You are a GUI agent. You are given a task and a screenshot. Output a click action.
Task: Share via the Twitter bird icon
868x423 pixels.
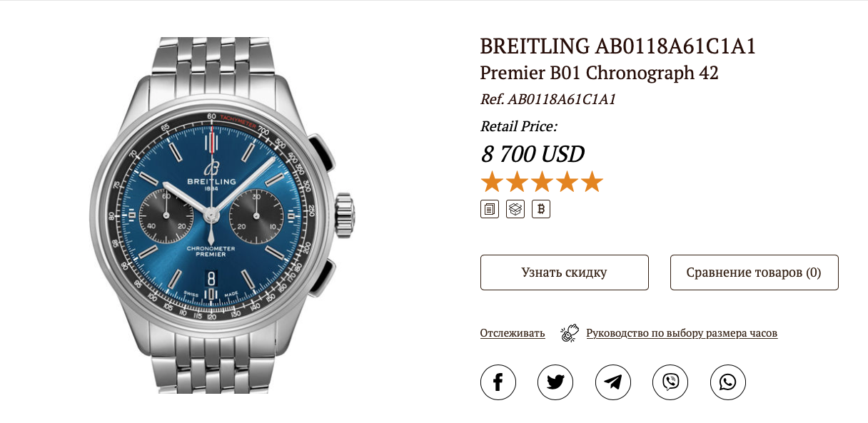pyautogui.click(x=555, y=382)
